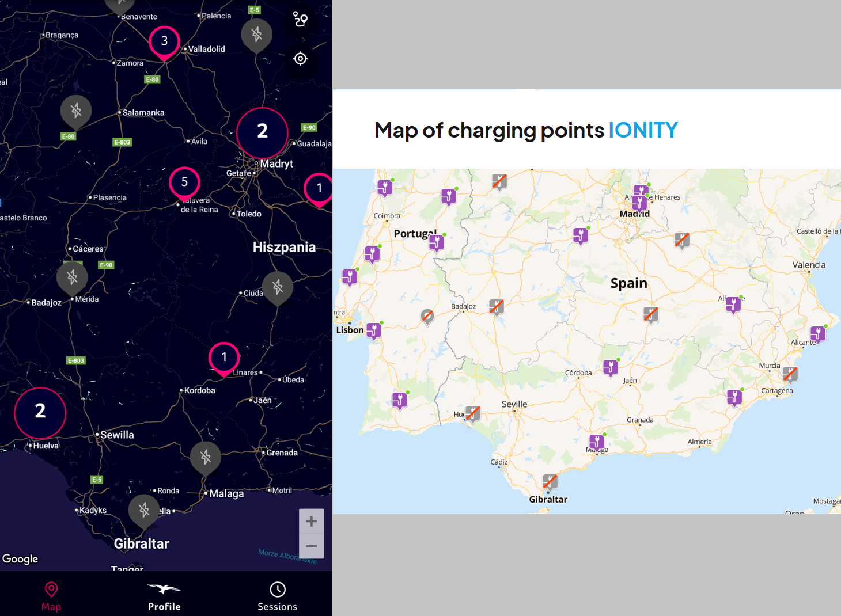
Task: Select purple charger pin in southern Portugal
Action: tap(400, 400)
